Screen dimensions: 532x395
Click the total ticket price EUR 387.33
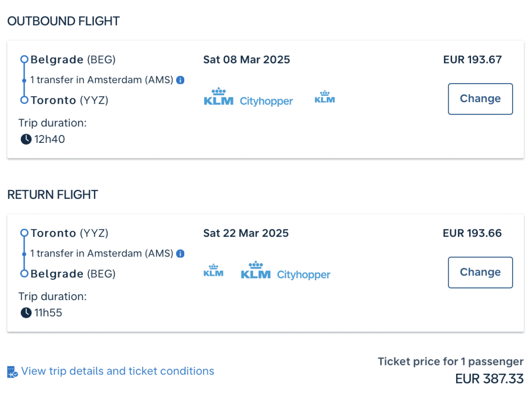click(x=489, y=379)
